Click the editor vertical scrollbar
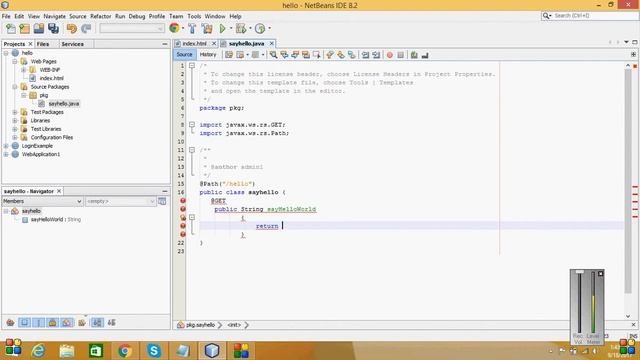This screenshot has height=360, width=640. click(628, 182)
